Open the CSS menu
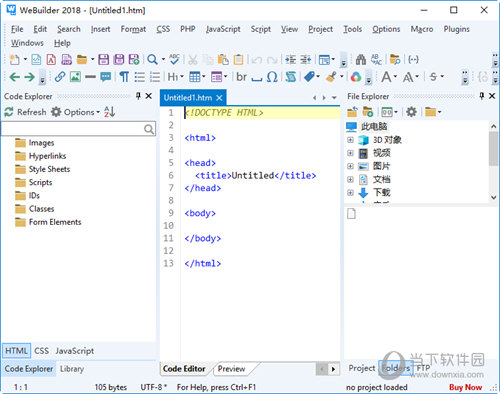This screenshot has height=394, width=500. (163, 29)
